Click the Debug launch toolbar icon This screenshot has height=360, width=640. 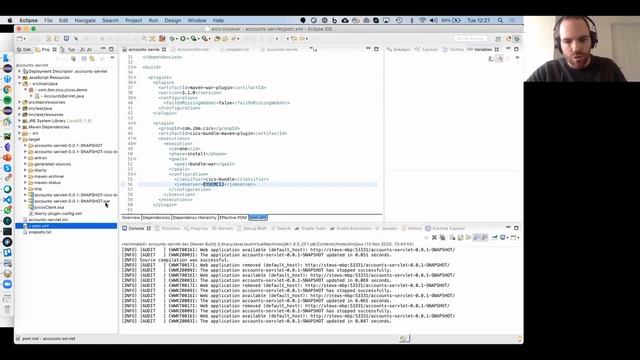pyautogui.click(x=173, y=39)
